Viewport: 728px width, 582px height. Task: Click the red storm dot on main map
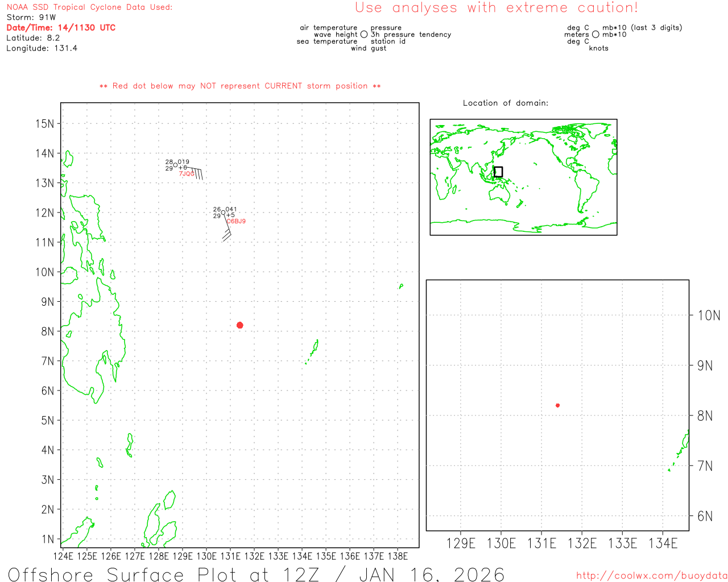click(239, 325)
